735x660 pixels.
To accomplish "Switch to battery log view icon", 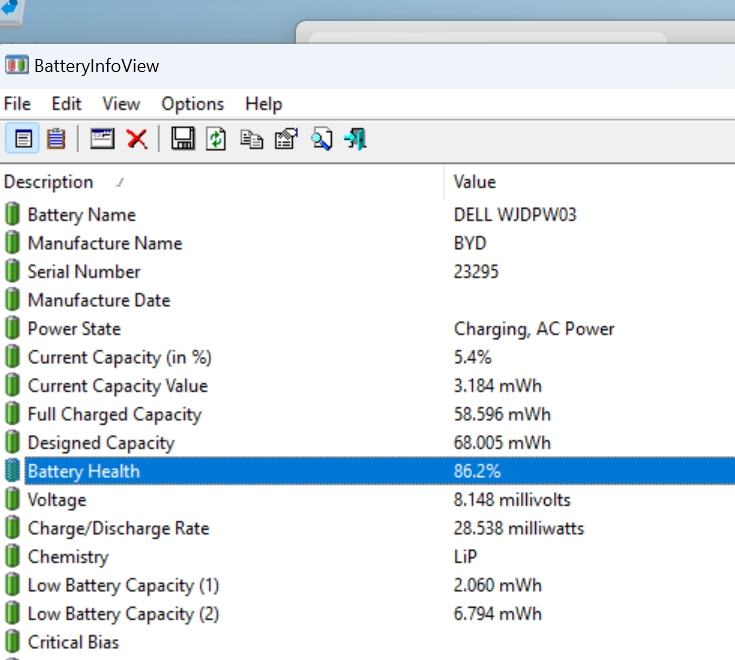I will click(56, 139).
